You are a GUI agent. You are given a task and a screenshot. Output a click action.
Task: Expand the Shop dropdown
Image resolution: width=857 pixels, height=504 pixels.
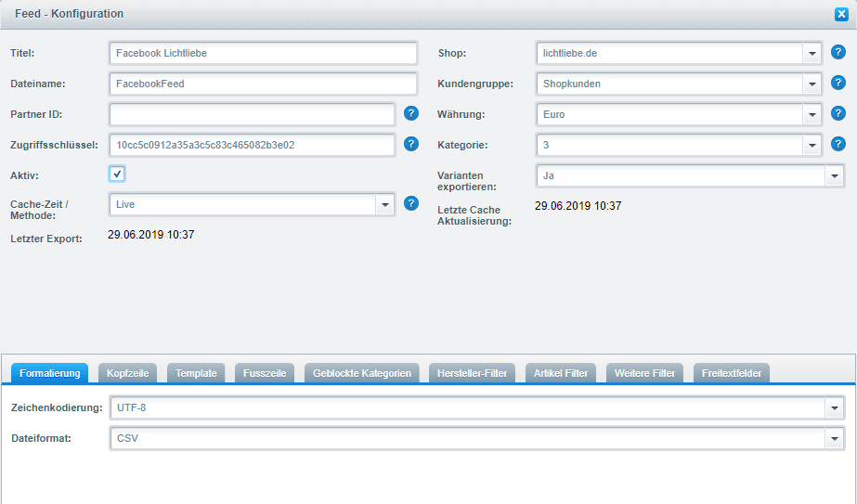click(x=812, y=54)
